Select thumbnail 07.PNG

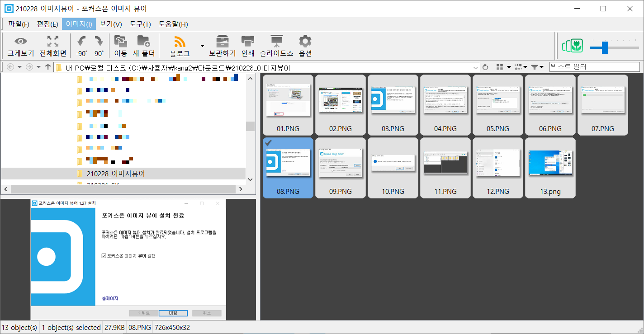tap(603, 105)
